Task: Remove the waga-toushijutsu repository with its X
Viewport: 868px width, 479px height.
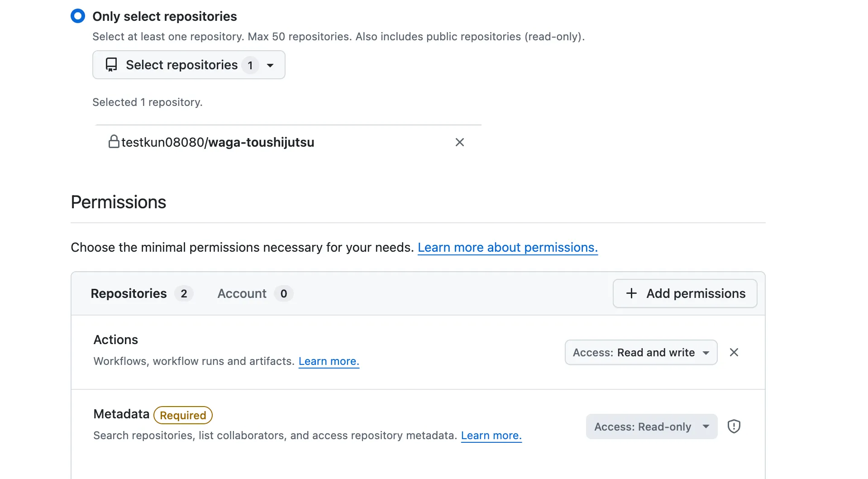Action: point(459,142)
